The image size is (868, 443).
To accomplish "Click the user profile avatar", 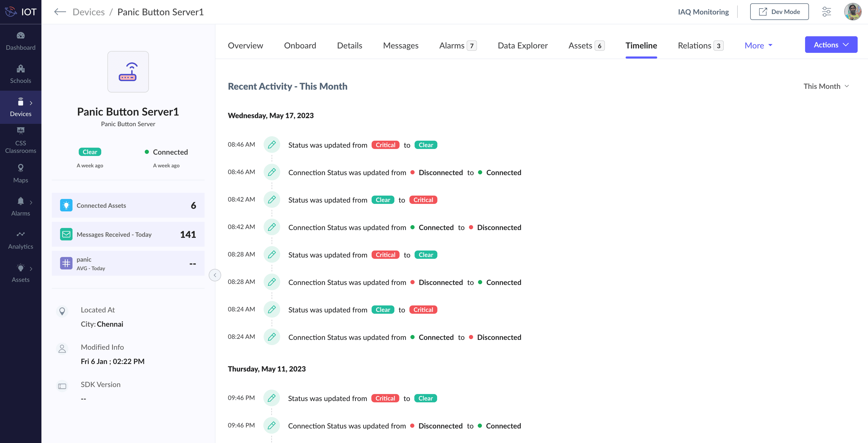I will point(852,12).
